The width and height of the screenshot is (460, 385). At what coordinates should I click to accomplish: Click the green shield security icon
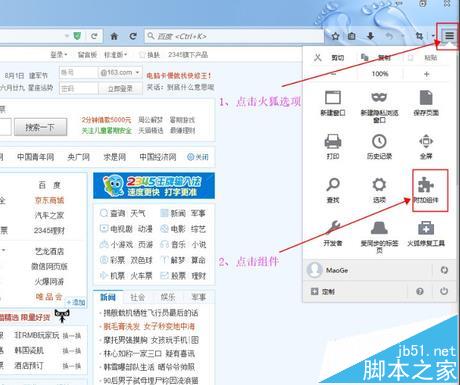click(x=77, y=36)
